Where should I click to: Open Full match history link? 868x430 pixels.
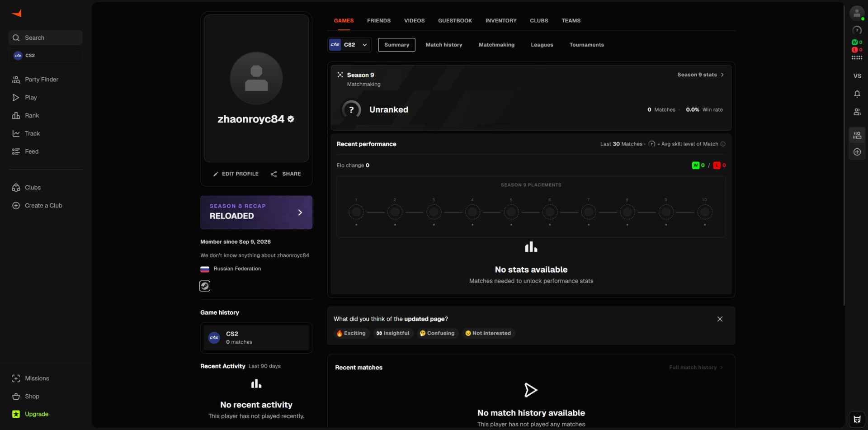[696, 368]
